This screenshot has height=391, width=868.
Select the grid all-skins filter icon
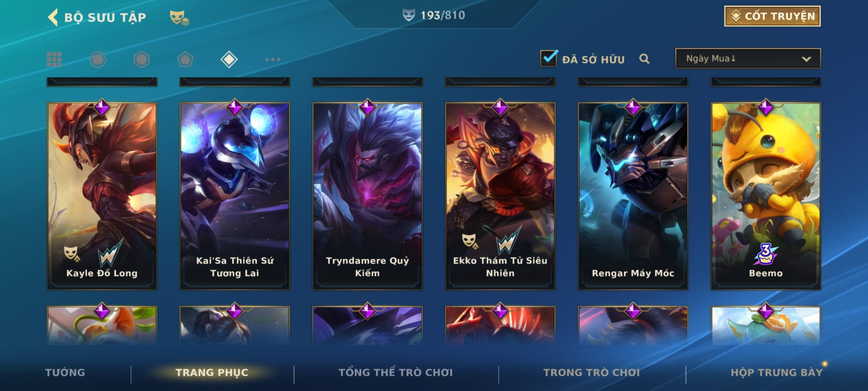54,59
